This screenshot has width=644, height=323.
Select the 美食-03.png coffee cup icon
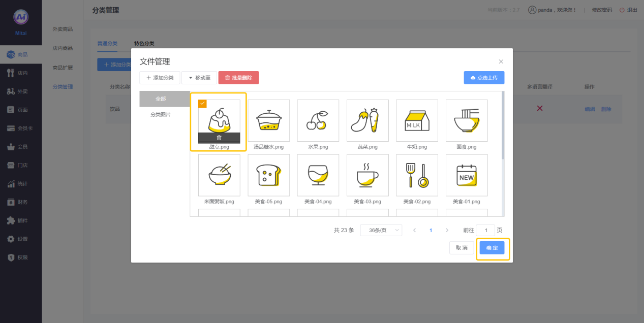point(367,175)
